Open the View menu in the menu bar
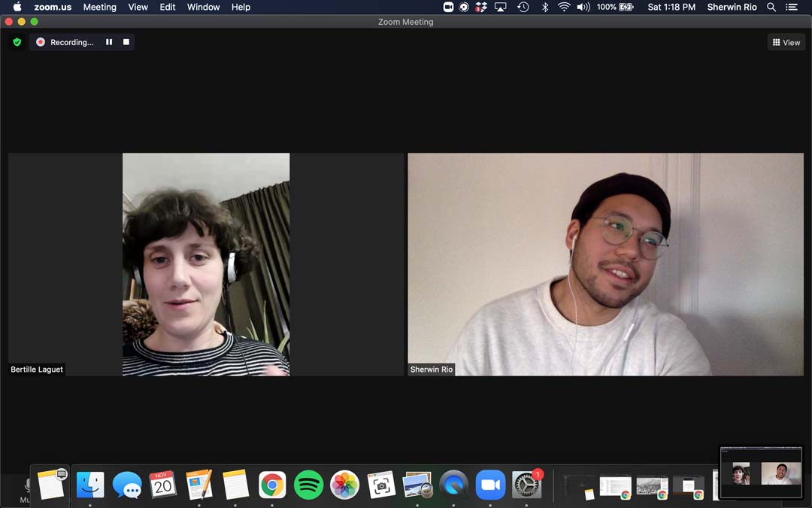 (x=138, y=8)
